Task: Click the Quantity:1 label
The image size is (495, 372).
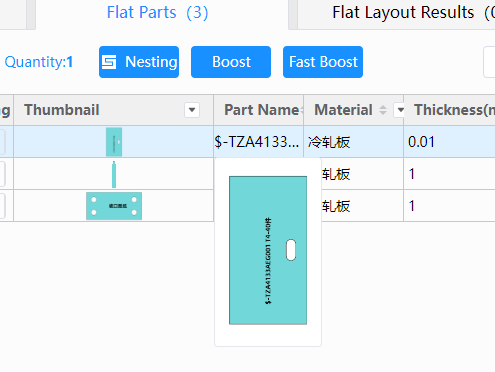Action: click(x=39, y=62)
